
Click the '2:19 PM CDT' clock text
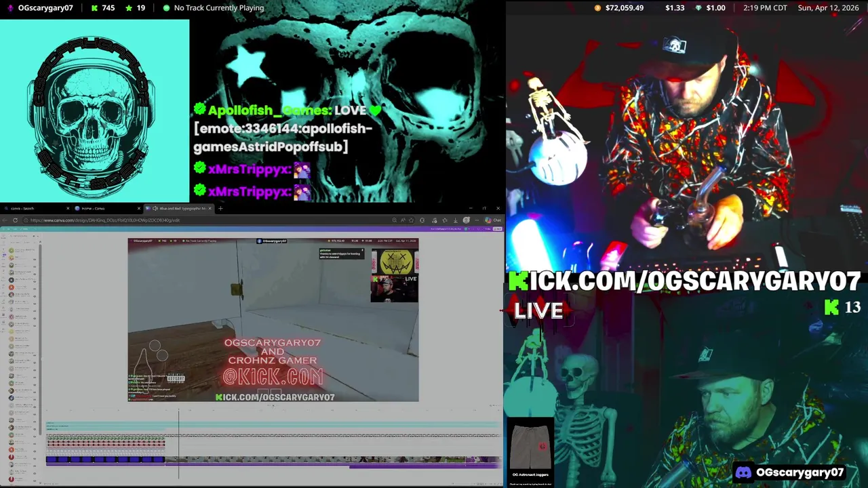(766, 8)
